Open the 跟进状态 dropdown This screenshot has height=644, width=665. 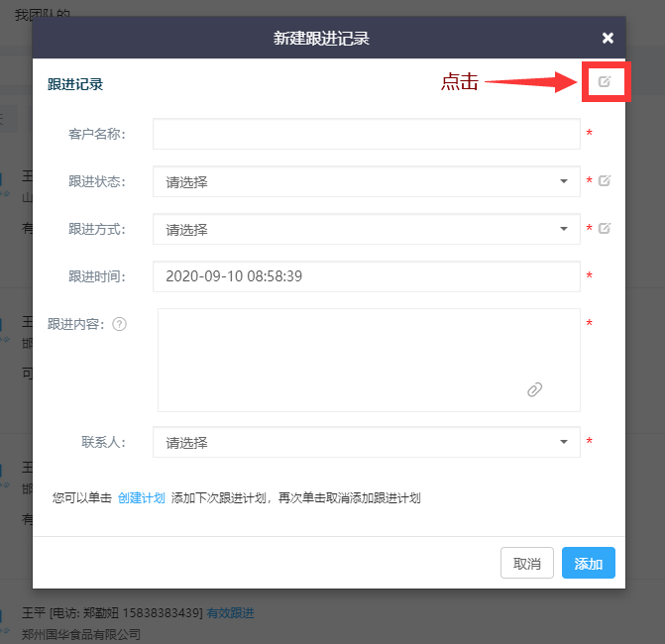coord(367,181)
